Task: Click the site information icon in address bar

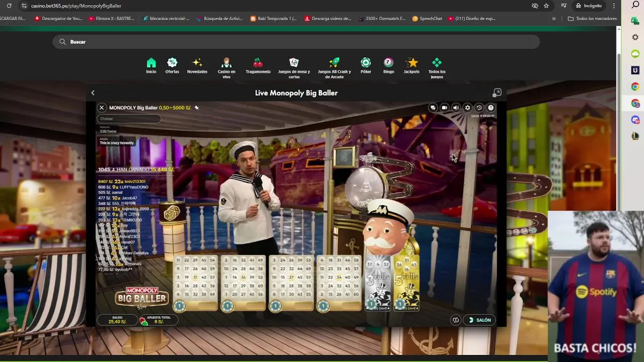Action: pos(24,6)
